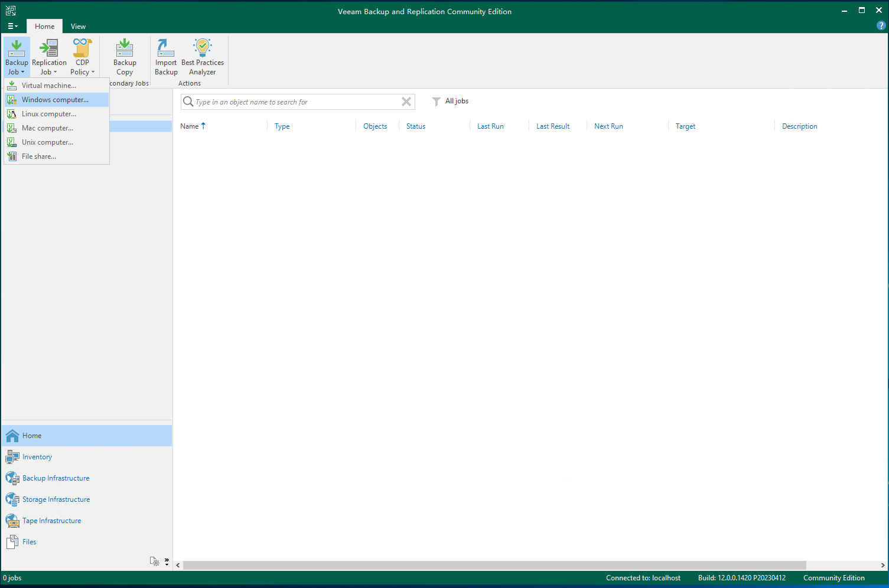
Task: Expand the navigation pane overflow chevron
Action: point(167,561)
